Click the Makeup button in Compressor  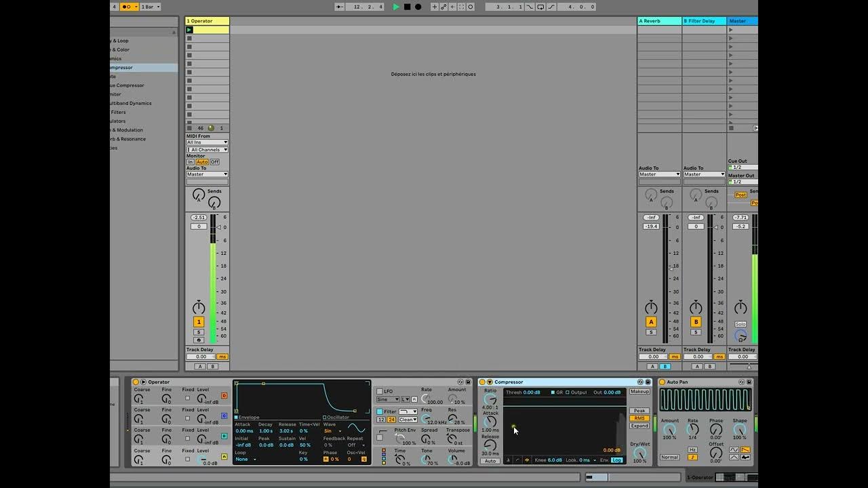[639, 392]
